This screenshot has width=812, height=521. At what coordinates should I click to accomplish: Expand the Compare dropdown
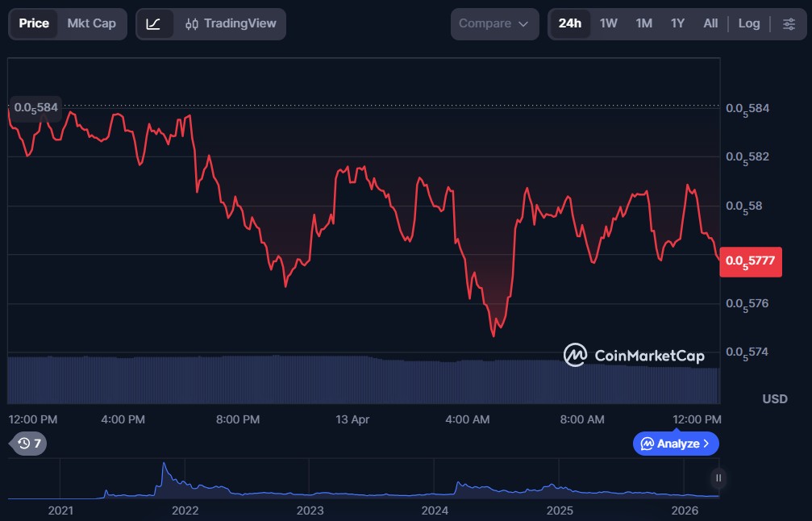tap(494, 23)
